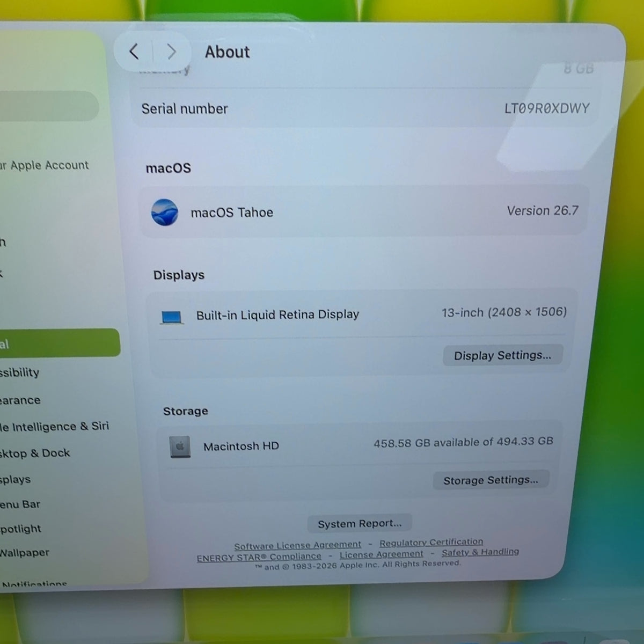Open Storage Settings

point(491,480)
